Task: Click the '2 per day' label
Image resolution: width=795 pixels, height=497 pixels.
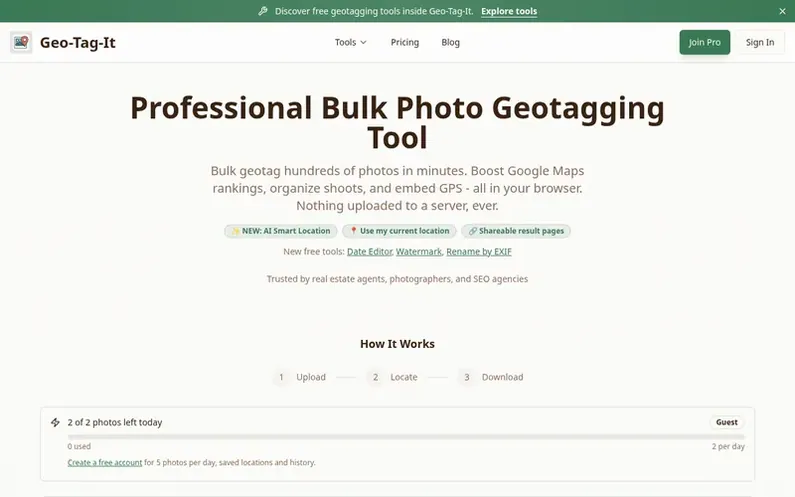Action: [x=728, y=447]
